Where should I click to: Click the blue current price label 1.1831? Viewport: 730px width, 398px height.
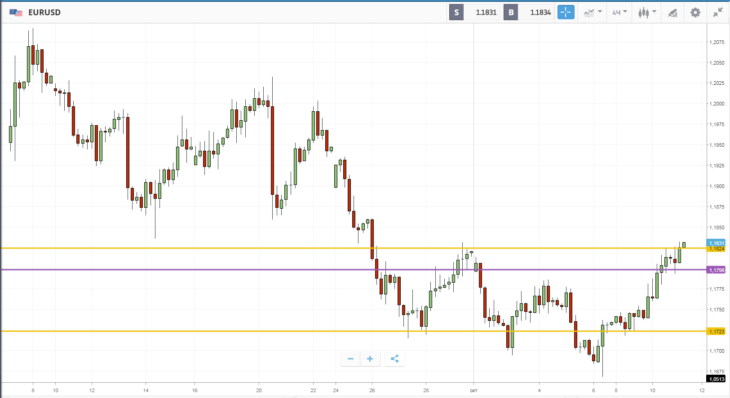click(716, 243)
